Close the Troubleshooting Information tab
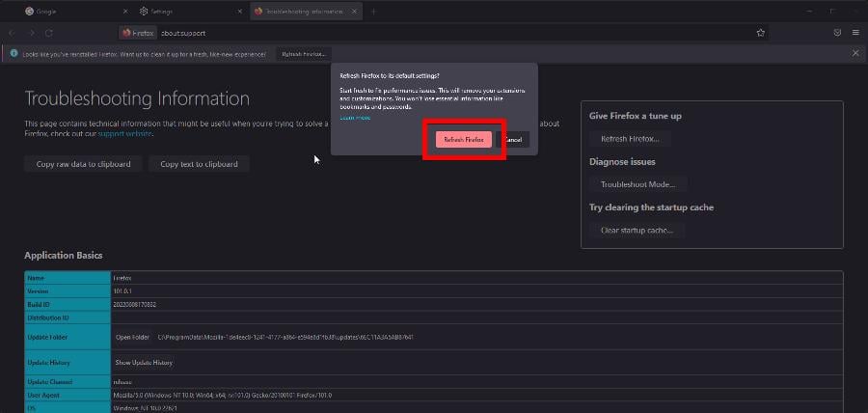 coord(354,11)
